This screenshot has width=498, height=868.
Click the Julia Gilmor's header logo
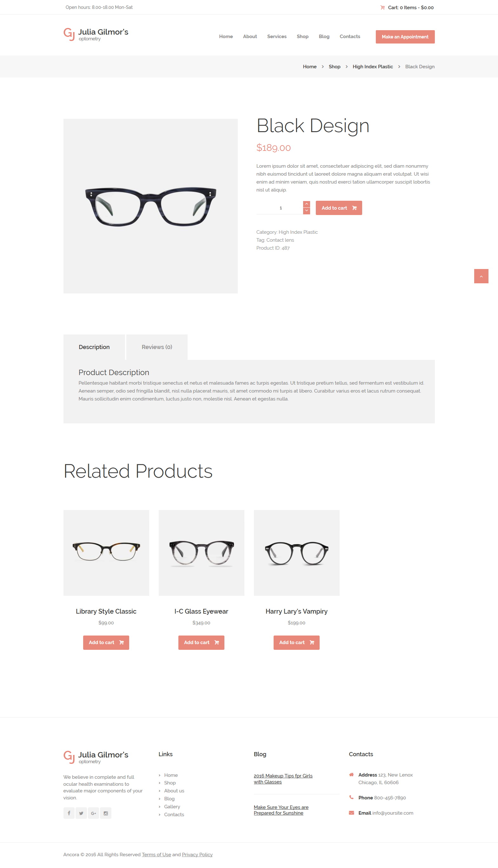click(96, 34)
